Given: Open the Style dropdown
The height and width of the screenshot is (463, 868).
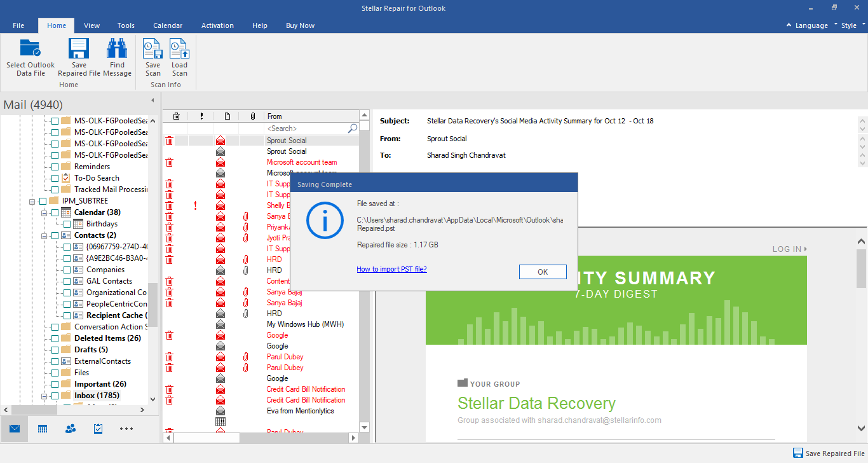Looking at the screenshot, I should (x=853, y=25).
